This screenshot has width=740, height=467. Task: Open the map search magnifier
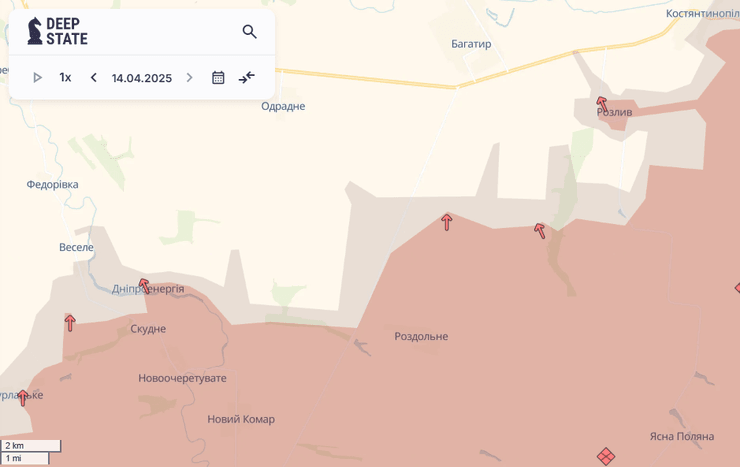249,32
